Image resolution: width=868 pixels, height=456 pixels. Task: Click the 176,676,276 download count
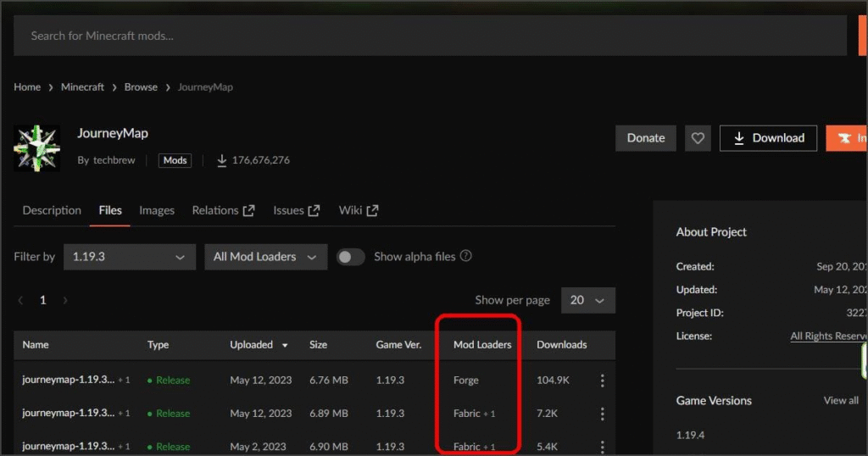(261, 160)
